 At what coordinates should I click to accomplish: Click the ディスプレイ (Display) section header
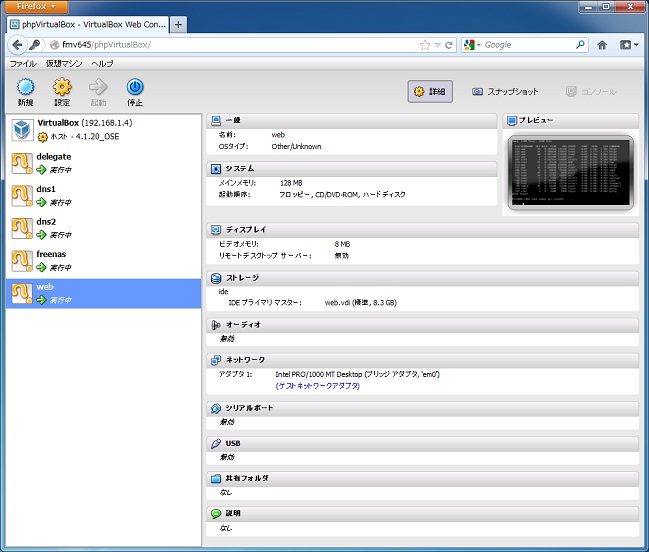click(423, 230)
